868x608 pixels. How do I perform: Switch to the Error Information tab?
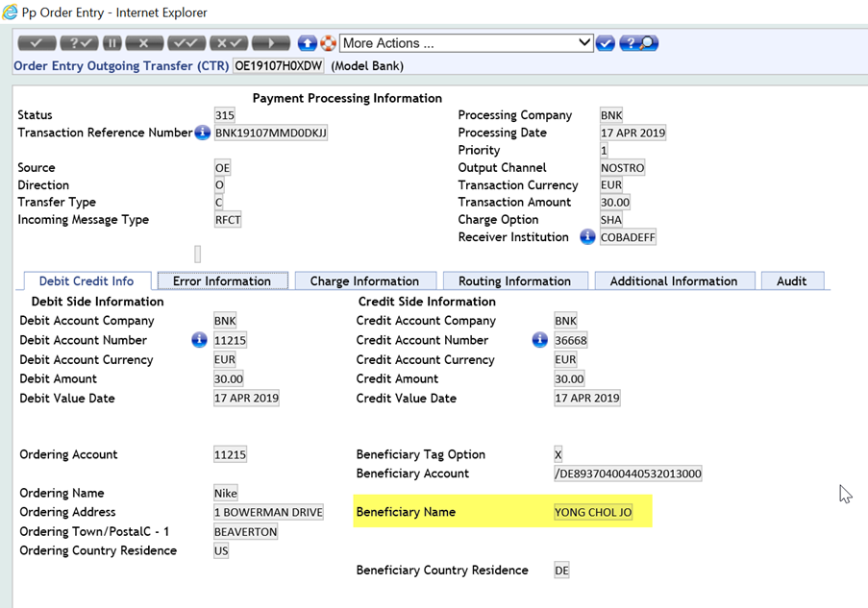pyautogui.click(x=222, y=280)
